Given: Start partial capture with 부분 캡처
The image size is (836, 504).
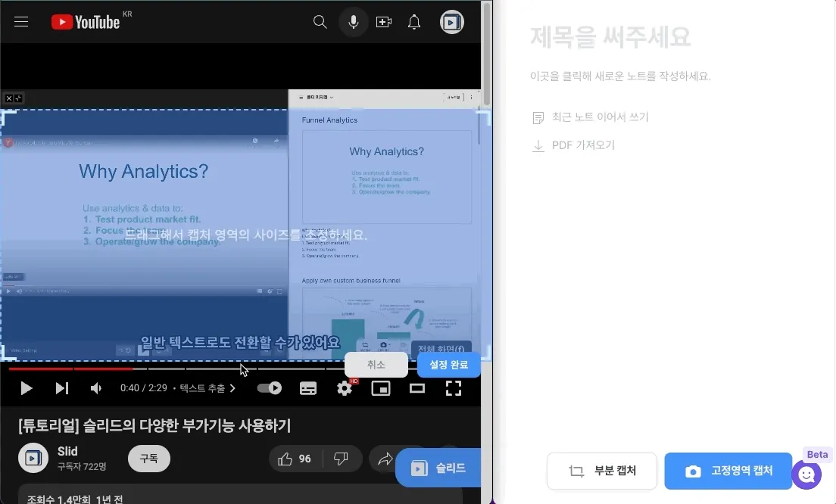Looking at the screenshot, I should (x=602, y=471).
